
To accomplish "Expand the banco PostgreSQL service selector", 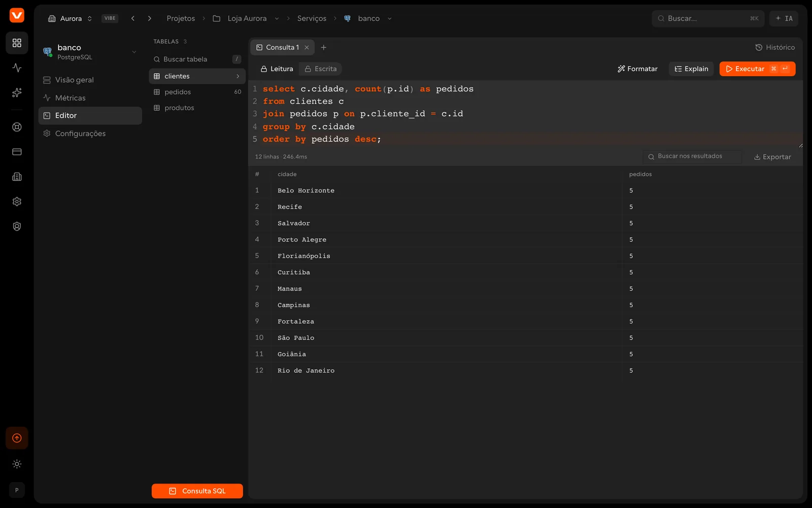I will 90,52.
